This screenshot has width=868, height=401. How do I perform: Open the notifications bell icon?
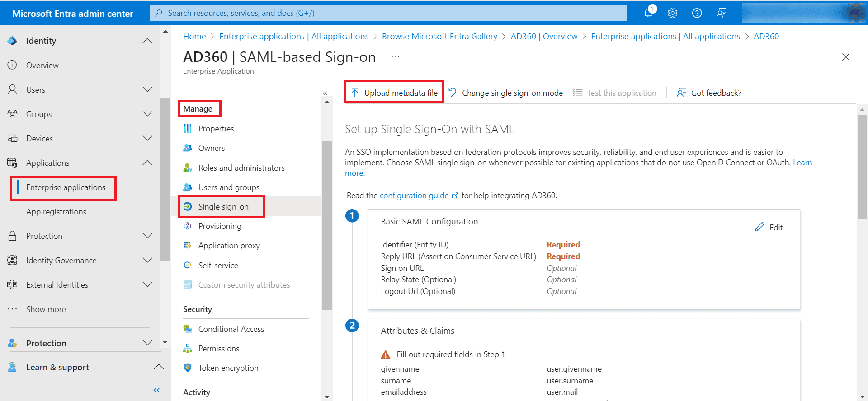(x=648, y=13)
